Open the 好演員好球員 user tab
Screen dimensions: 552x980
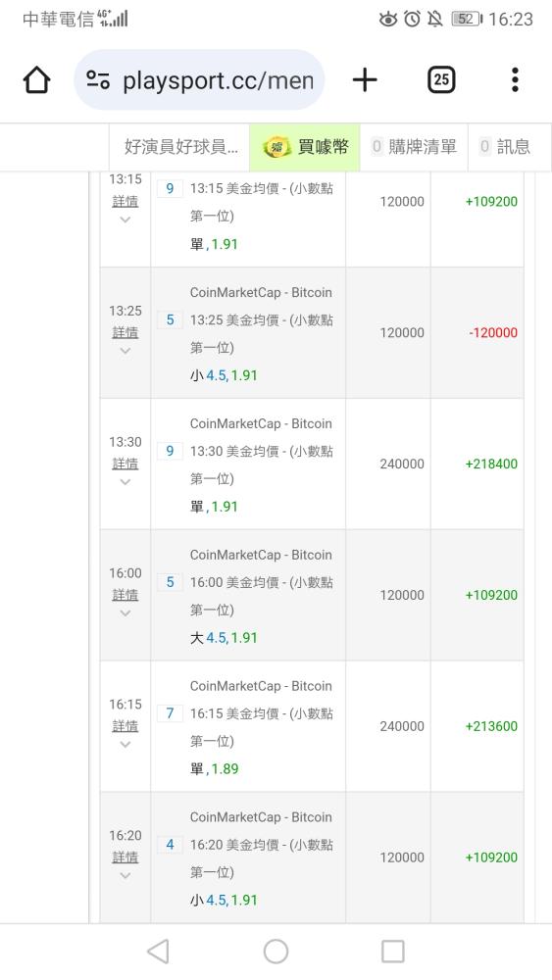[180, 147]
